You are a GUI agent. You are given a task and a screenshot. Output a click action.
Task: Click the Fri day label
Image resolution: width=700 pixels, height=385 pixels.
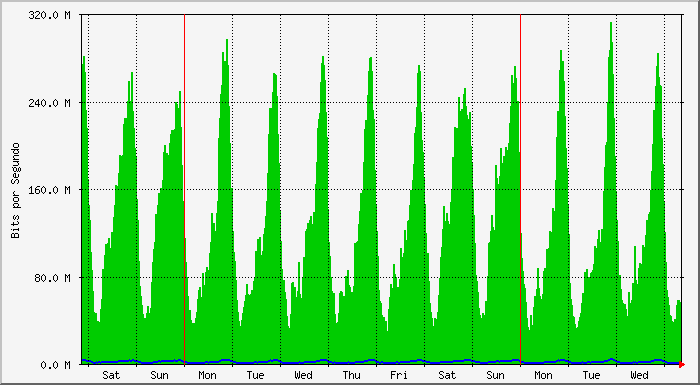click(399, 375)
